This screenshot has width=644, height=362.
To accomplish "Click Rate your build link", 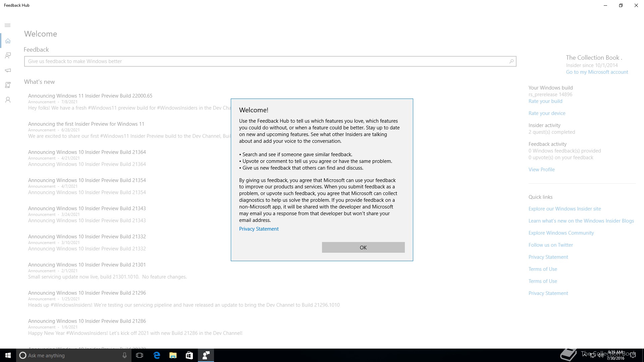I will pyautogui.click(x=545, y=101).
